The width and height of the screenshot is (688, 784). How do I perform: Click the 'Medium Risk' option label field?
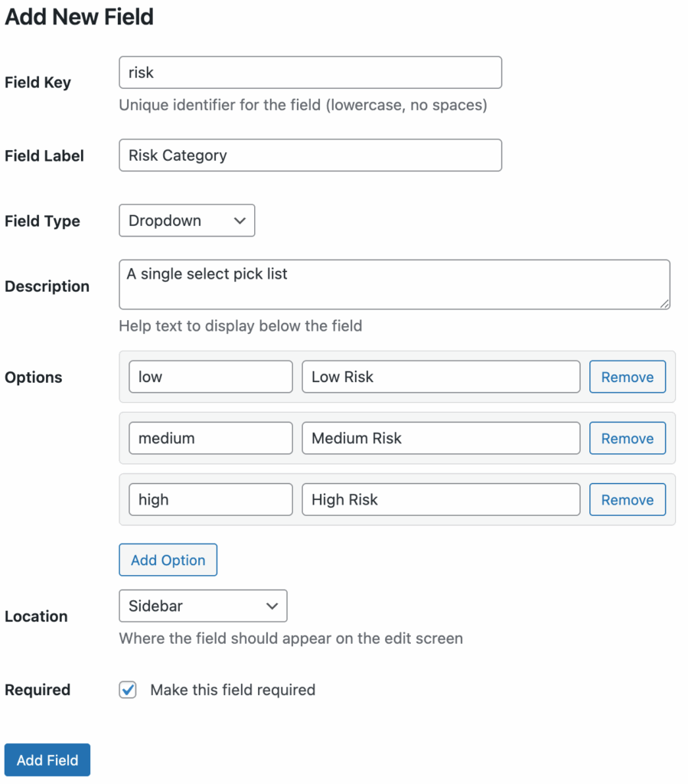tap(441, 439)
